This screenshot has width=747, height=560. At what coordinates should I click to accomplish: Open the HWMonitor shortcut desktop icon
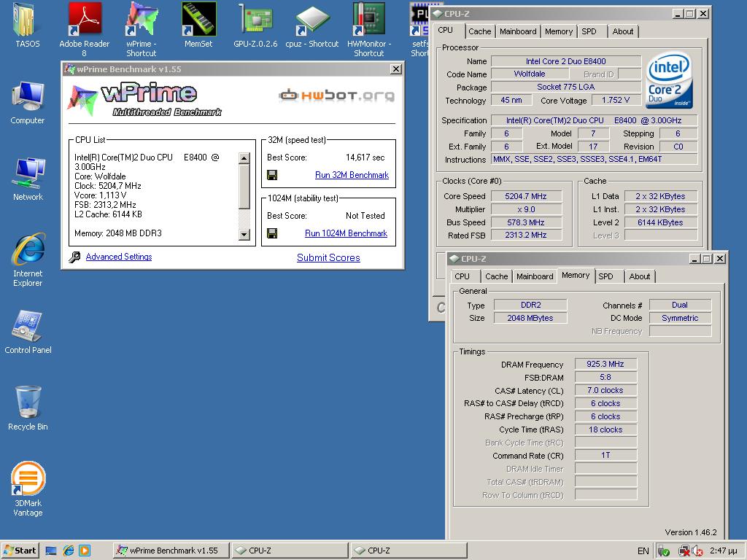click(368, 20)
